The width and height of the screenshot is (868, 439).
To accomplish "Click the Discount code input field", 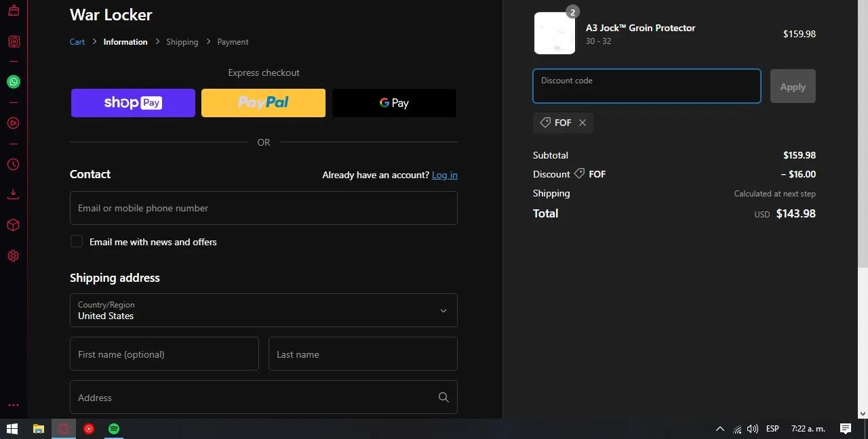I will (646, 87).
